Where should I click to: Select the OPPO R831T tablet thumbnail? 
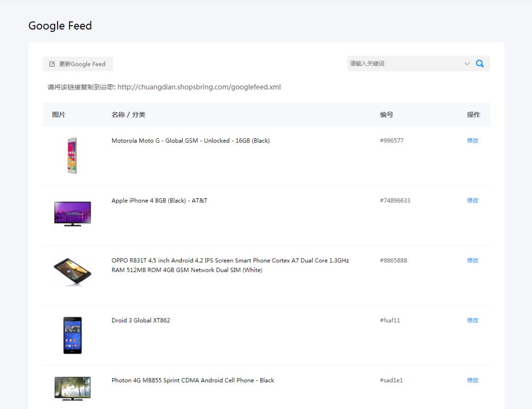72,271
